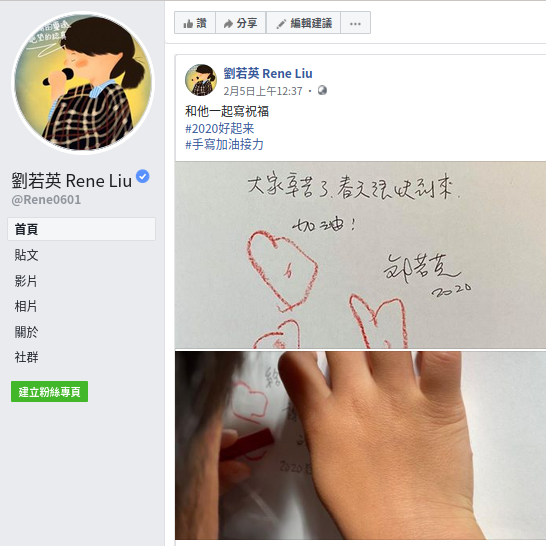Click the small post author avatar

point(201,80)
